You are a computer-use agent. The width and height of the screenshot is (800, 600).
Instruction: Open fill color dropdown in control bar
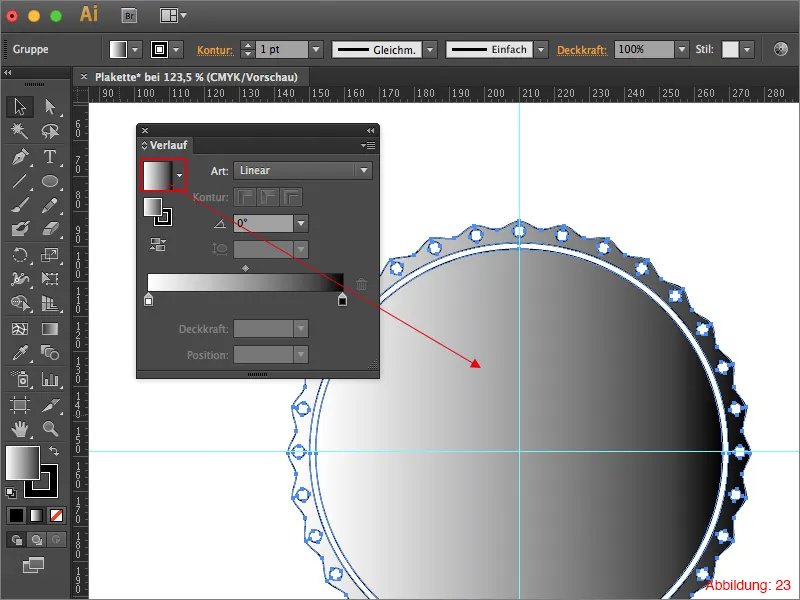[135, 49]
